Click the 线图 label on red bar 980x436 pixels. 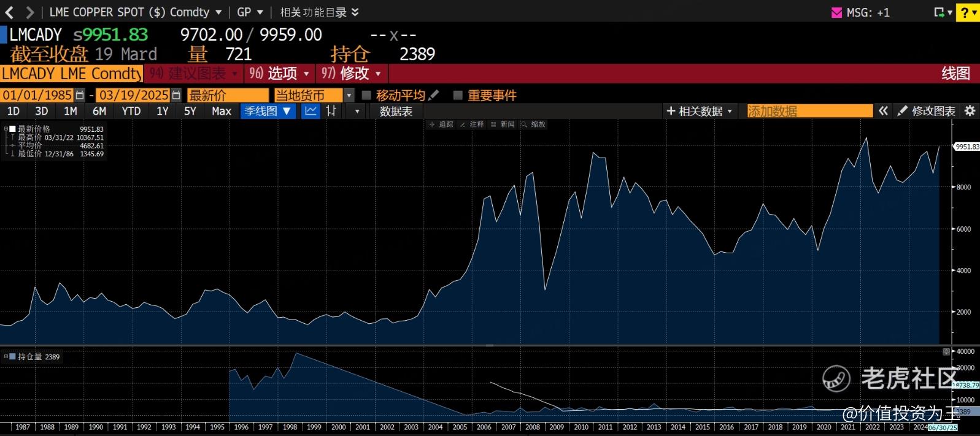pos(956,74)
